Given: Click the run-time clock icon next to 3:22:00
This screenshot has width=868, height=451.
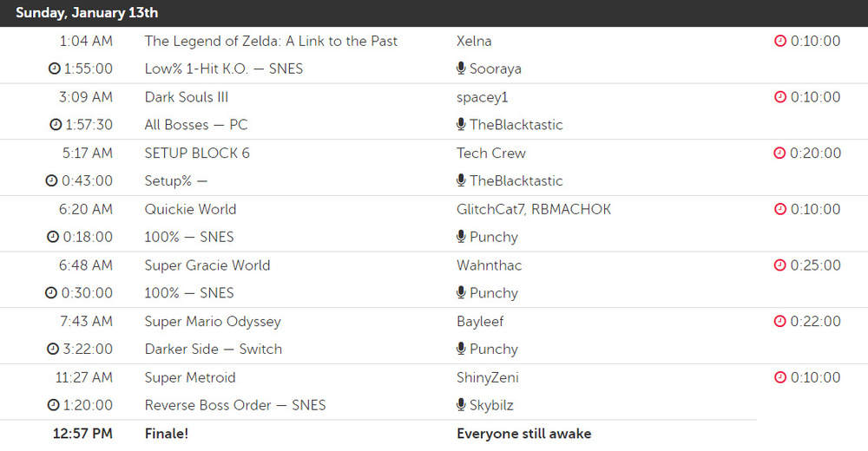Looking at the screenshot, I should (53, 349).
